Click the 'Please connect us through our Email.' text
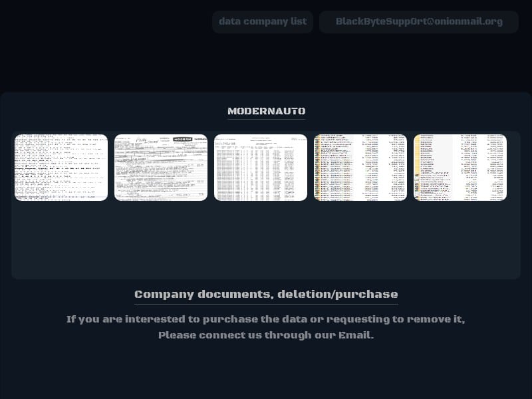 pos(266,335)
